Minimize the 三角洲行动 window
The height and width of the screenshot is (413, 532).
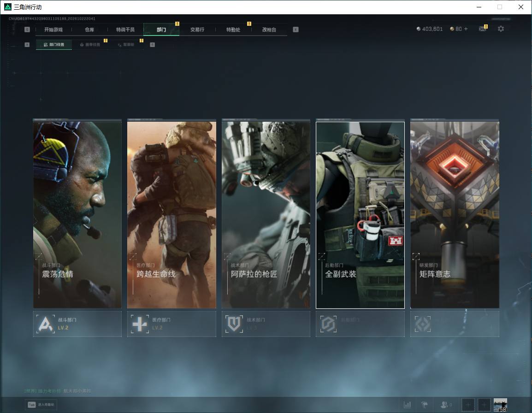(x=479, y=7)
